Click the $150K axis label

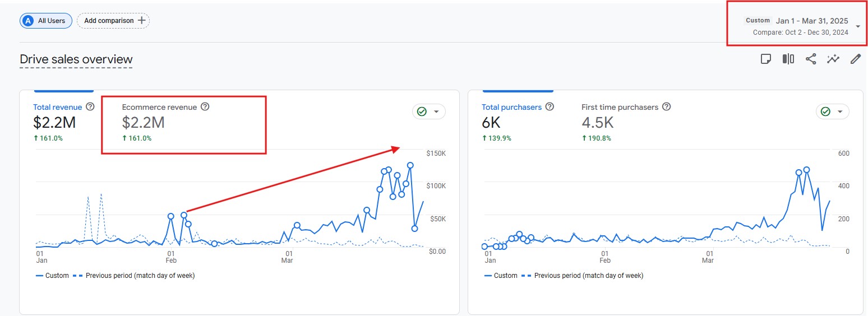point(436,154)
